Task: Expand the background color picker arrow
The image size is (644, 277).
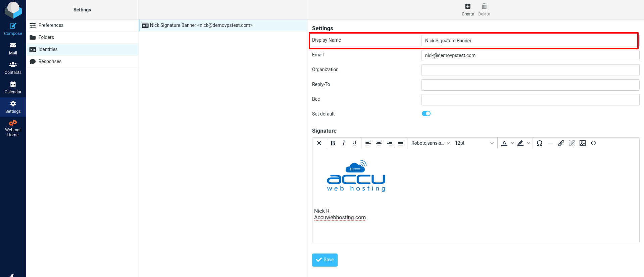Action: click(529, 143)
